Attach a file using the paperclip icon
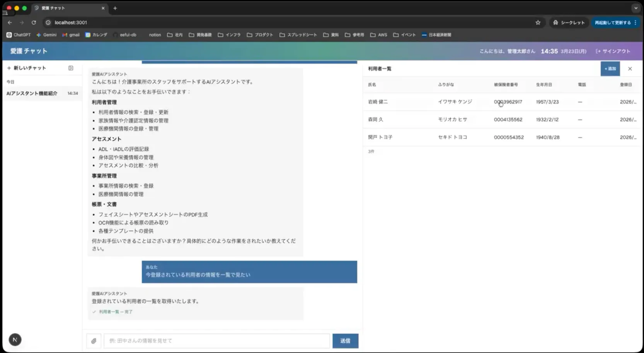The height and width of the screenshot is (353, 644). tap(93, 341)
